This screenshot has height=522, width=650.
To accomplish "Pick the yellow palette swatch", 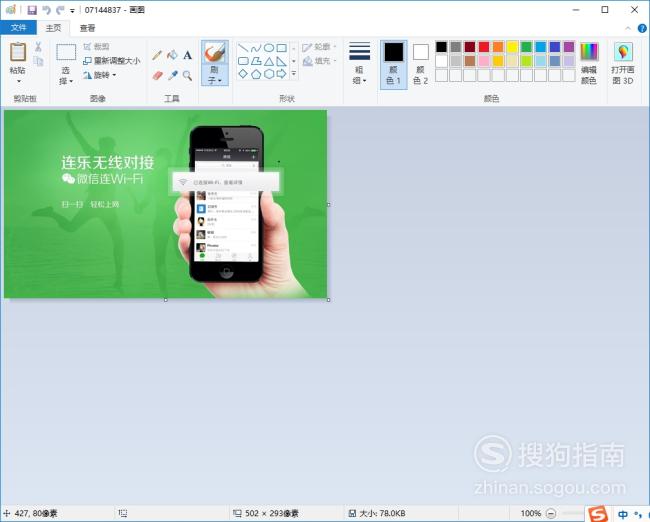I will point(512,47).
